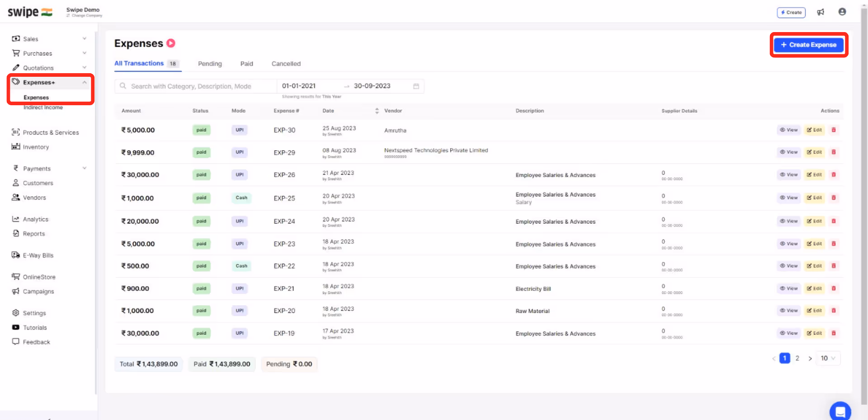The height and width of the screenshot is (420, 868).
Task: View expense EXP-29
Action: click(x=789, y=152)
